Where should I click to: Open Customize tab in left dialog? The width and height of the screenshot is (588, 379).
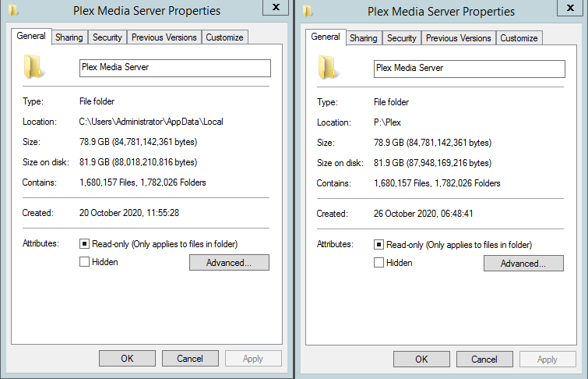tap(224, 37)
